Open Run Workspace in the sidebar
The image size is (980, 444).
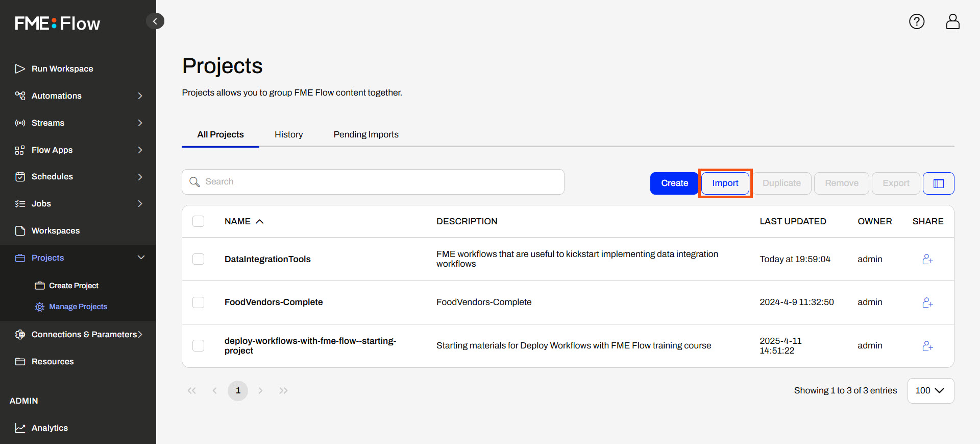click(62, 68)
